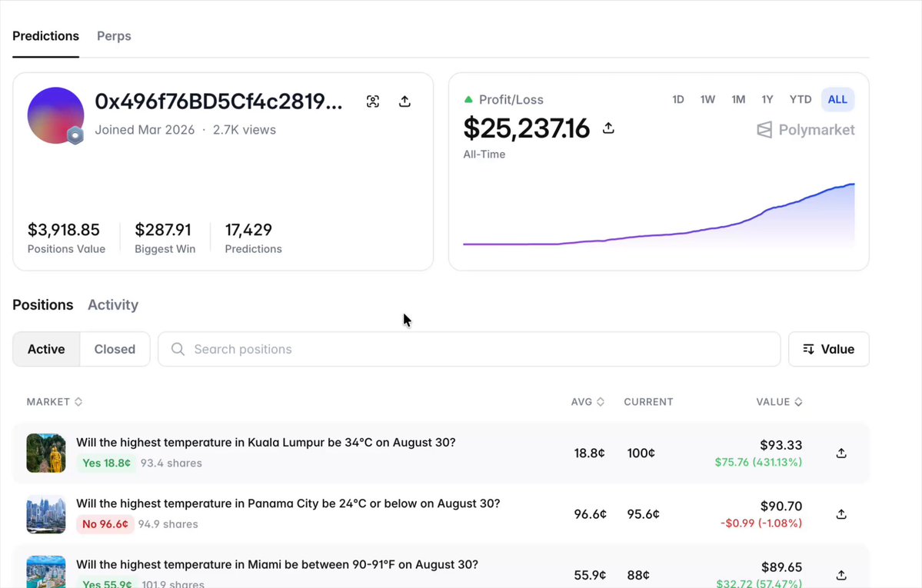
Task: Select the 1W profit range
Action: point(707,99)
